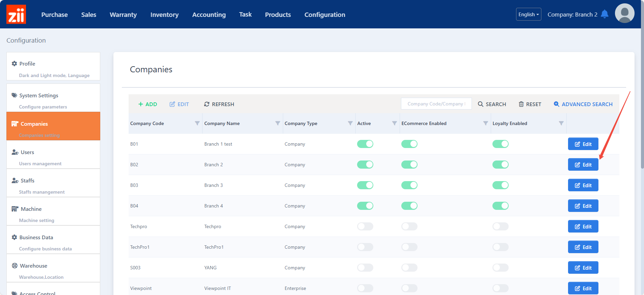
Task: Click the Zii logo
Action: (x=16, y=14)
